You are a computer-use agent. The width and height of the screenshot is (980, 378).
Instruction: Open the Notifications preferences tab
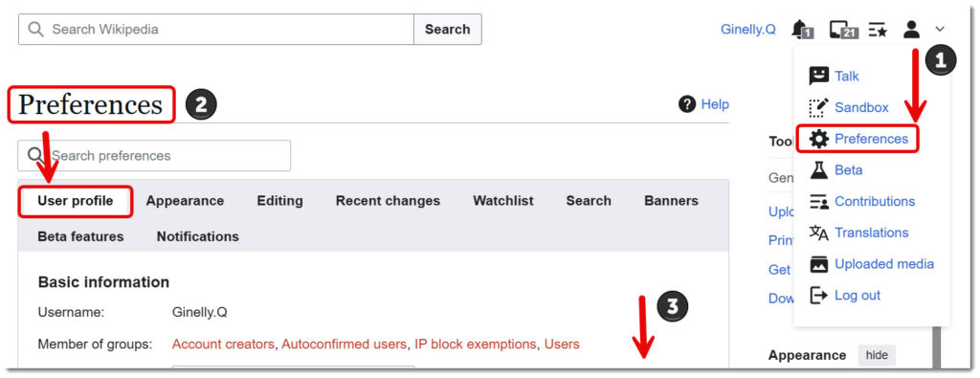click(x=197, y=236)
